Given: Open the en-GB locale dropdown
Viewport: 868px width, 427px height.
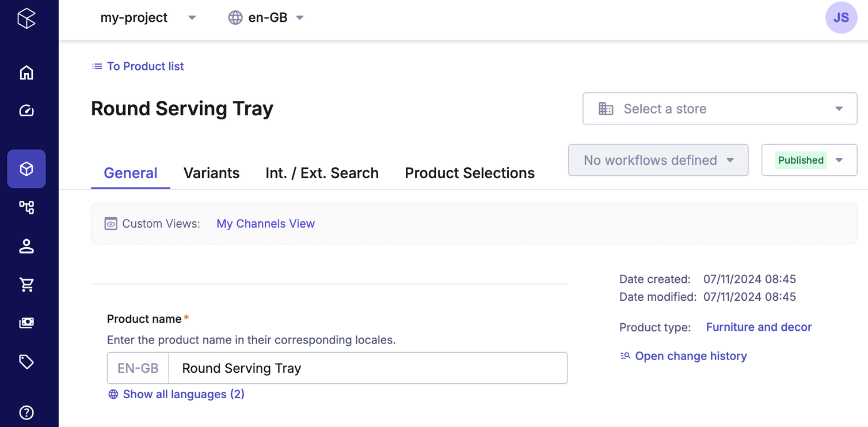Looking at the screenshot, I should (x=266, y=18).
